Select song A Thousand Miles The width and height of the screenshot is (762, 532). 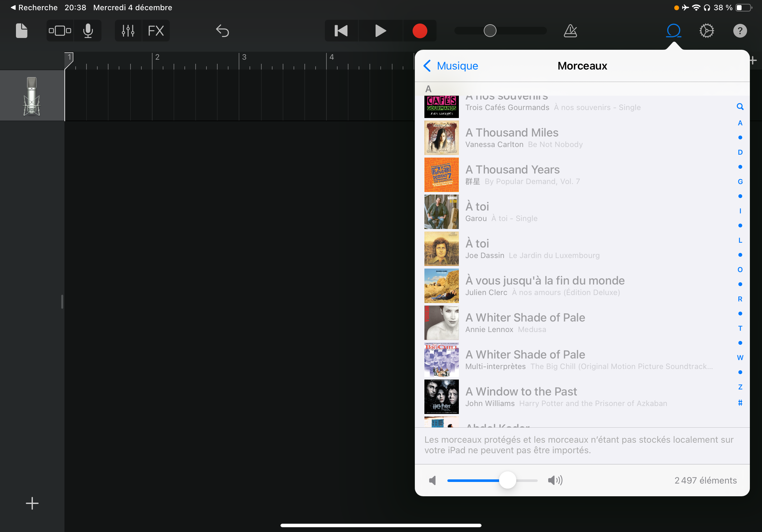(577, 138)
